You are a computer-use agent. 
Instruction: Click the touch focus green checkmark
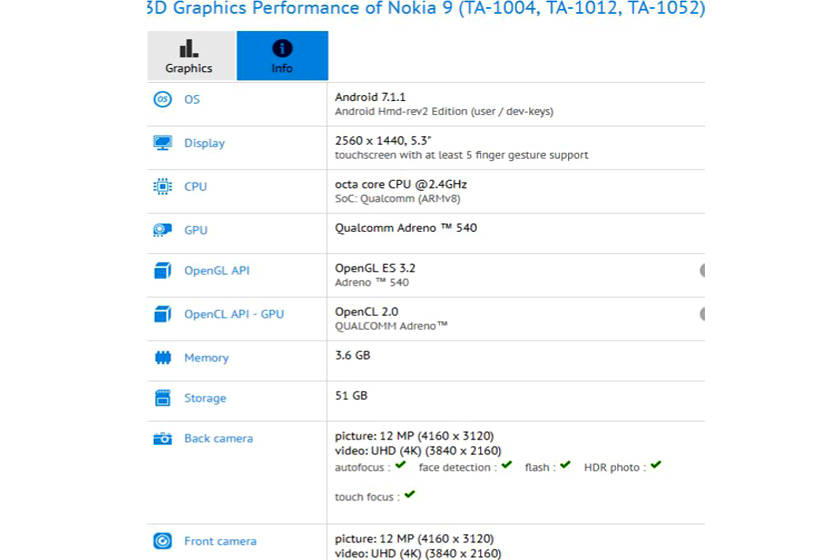(x=410, y=495)
